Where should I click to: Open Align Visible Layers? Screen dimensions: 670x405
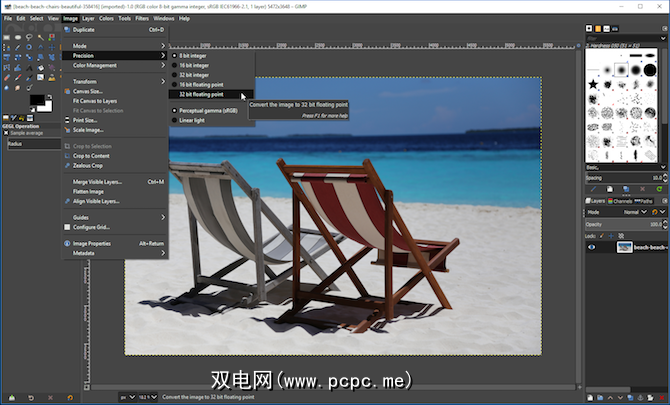(96, 201)
